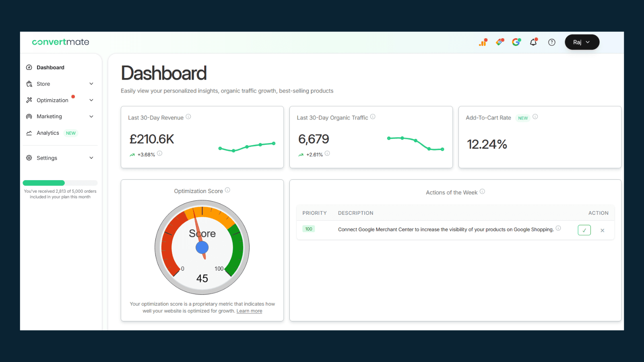Open Settings via the gear icon
This screenshot has height=362, width=644.
[29, 158]
